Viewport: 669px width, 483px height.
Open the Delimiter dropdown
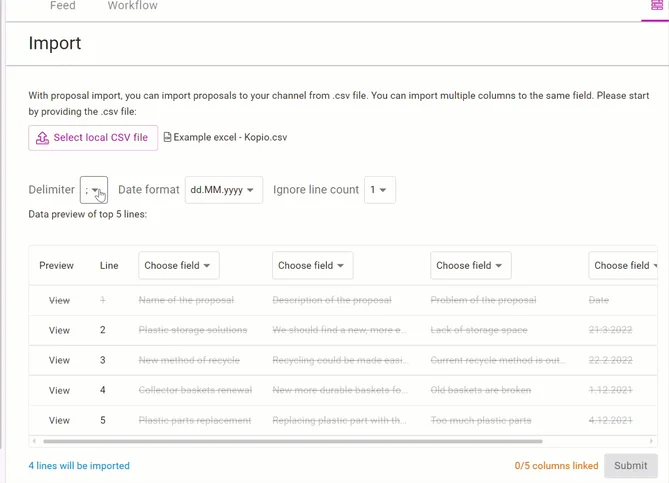pos(94,190)
